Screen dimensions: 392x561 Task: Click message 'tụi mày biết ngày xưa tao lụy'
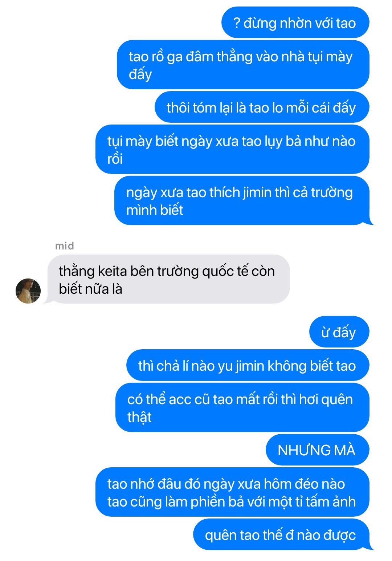coord(232,149)
